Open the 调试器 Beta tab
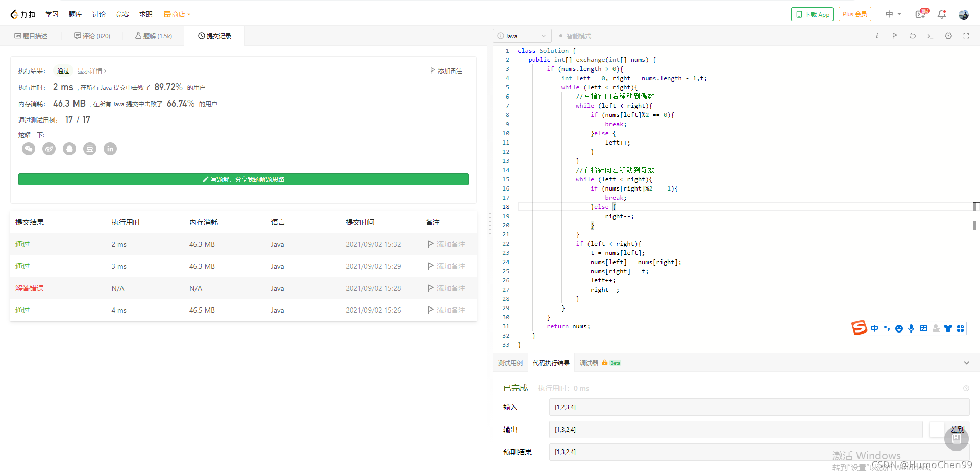Viewport: 980px width, 474px height. click(600, 363)
